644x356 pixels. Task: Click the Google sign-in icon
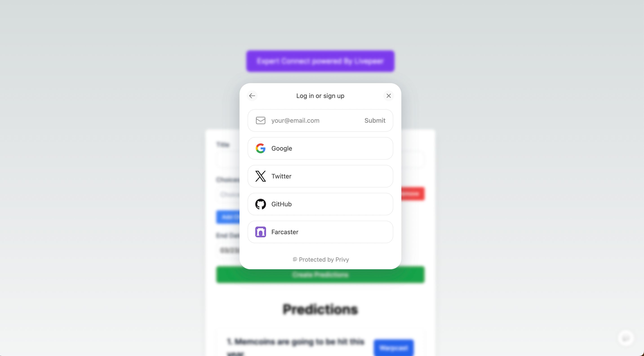(260, 148)
